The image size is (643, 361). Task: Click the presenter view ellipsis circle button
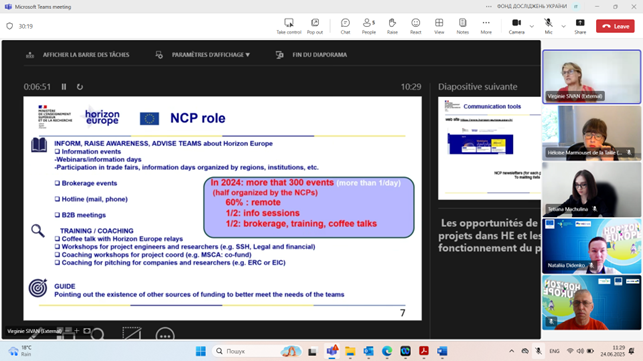(165, 335)
